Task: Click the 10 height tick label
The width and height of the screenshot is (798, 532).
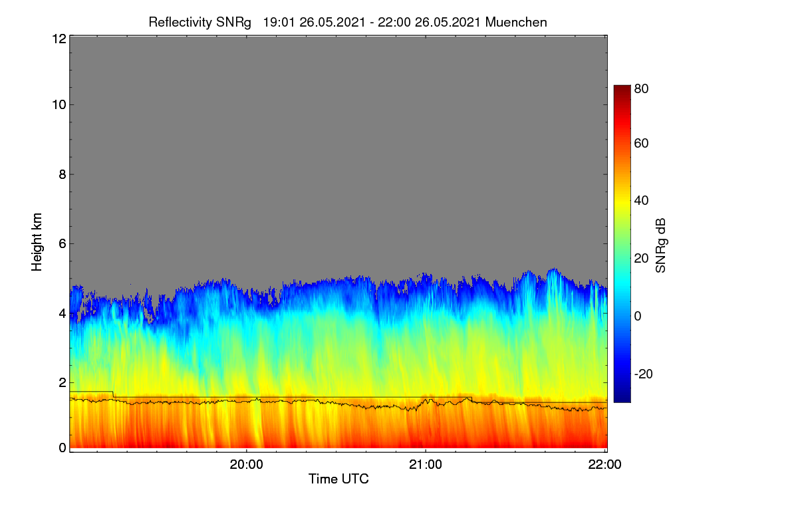Action: [x=58, y=104]
